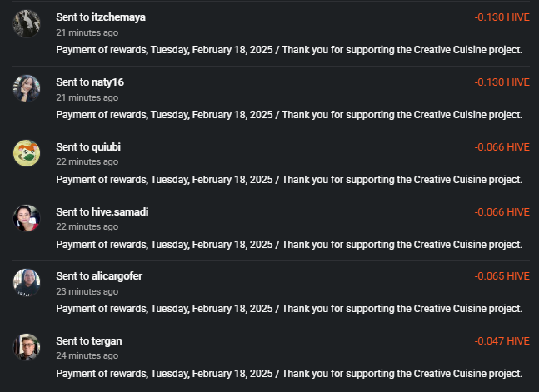539x392 pixels.
Task: Select the -0.065 HIVE amount for alicargofer
Action: click(502, 276)
